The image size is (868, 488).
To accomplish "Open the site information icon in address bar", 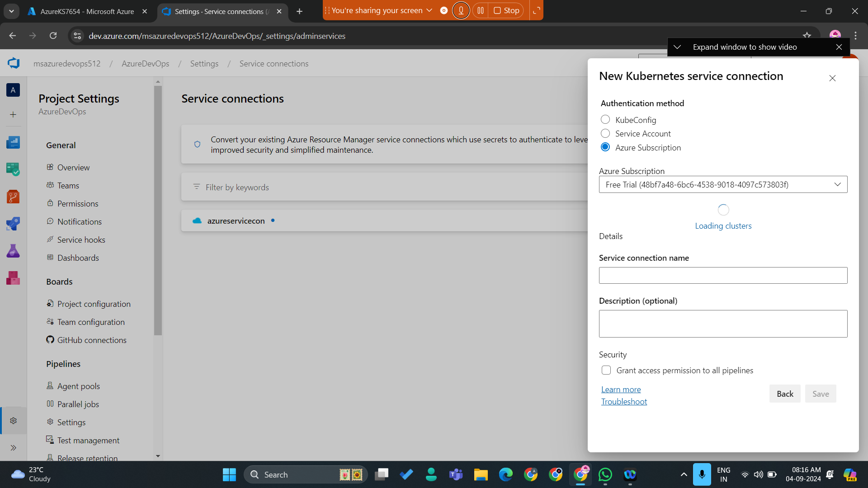I will coord(77,36).
